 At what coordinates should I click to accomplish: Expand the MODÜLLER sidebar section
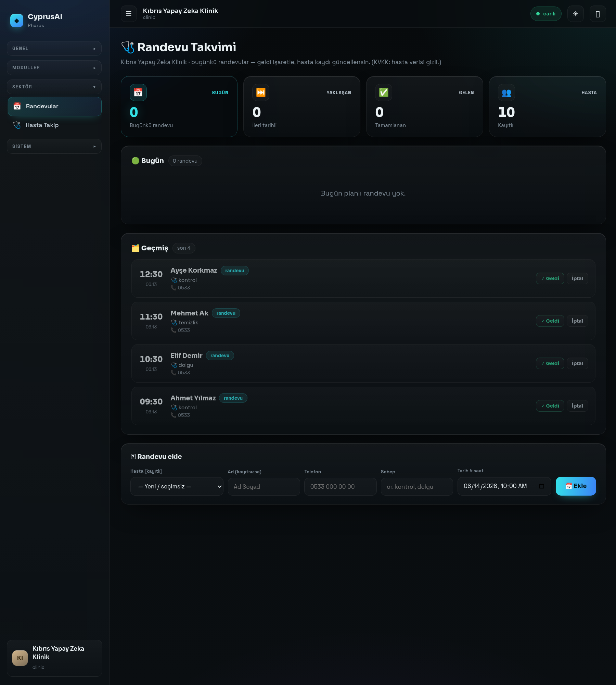pos(54,68)
